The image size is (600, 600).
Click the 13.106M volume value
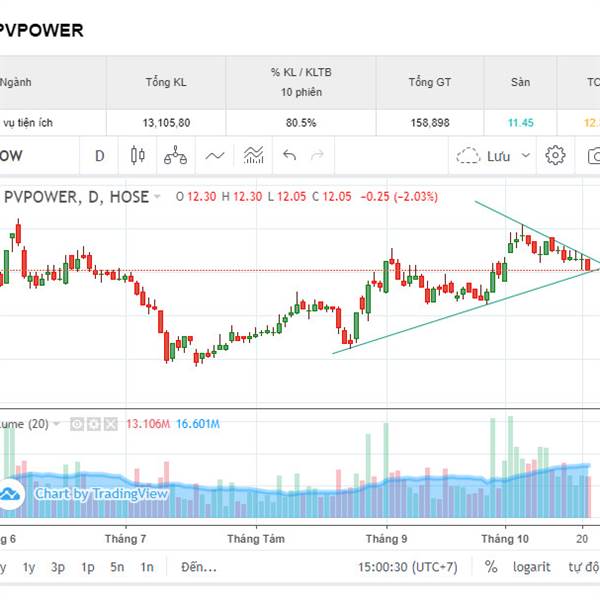point(148,424)
